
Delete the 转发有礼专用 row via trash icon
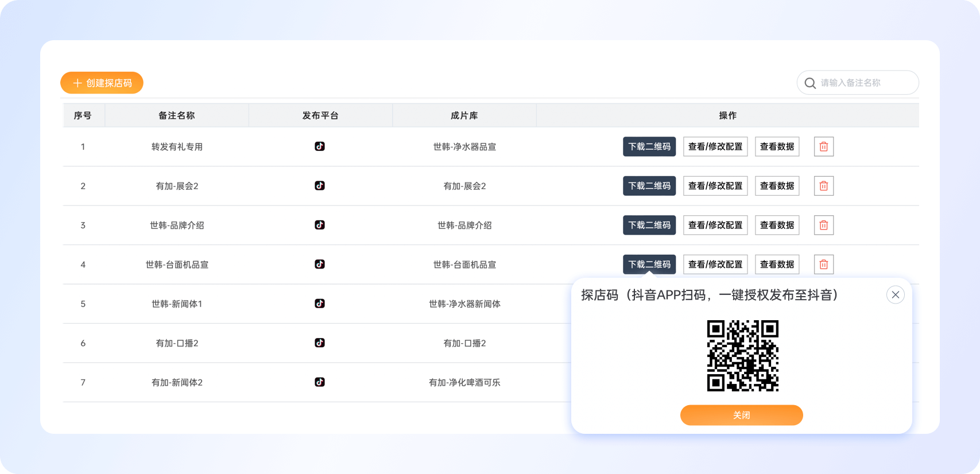(x=824, y=146)
